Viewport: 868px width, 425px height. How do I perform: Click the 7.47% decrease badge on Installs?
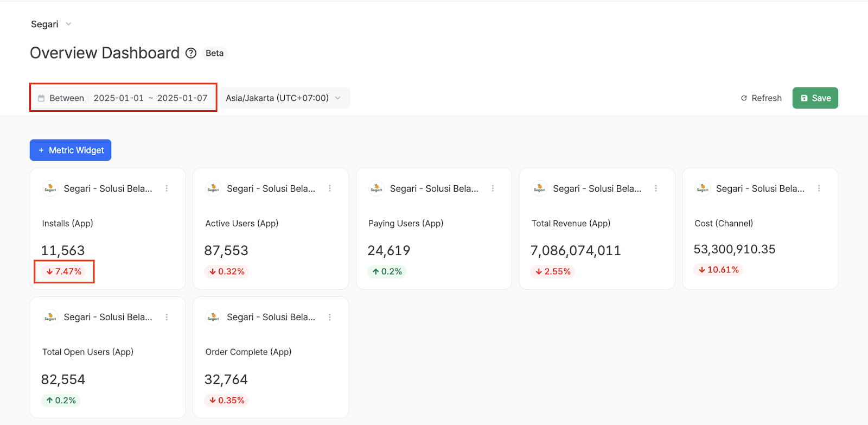click(64, 271)
